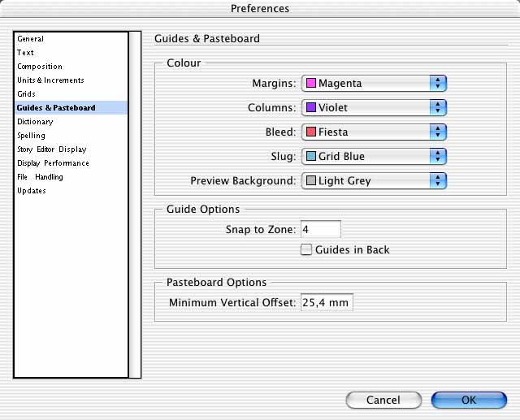Viewport: 520px width, 420px height.
Task: Click the Grid Blue swatch for Slug
Action: [310, 156]
